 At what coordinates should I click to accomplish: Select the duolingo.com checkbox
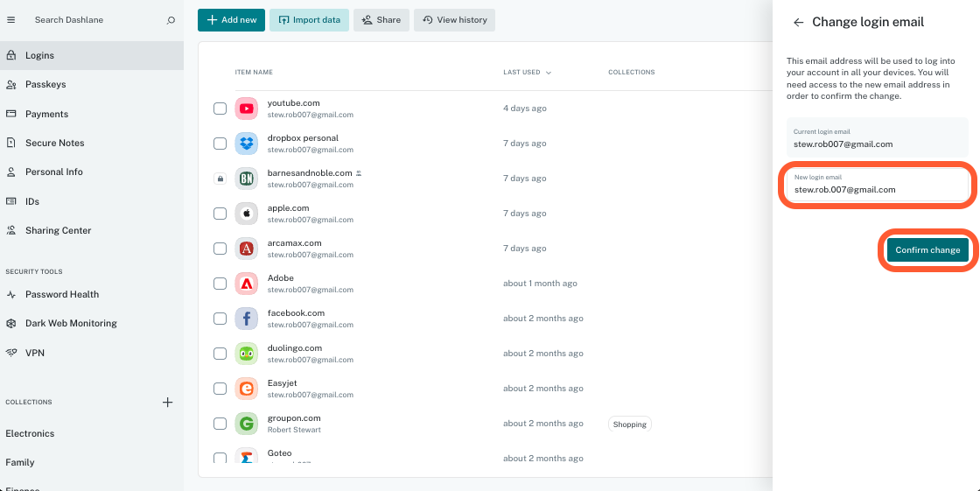(x=220, y=354)
